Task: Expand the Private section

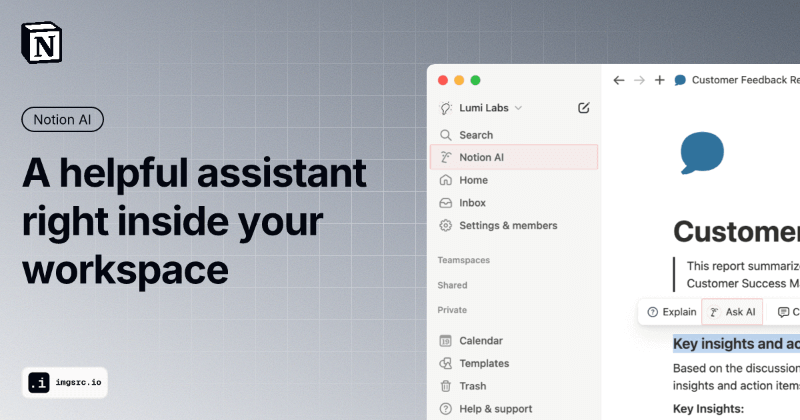Action: (x=452, y=310)
